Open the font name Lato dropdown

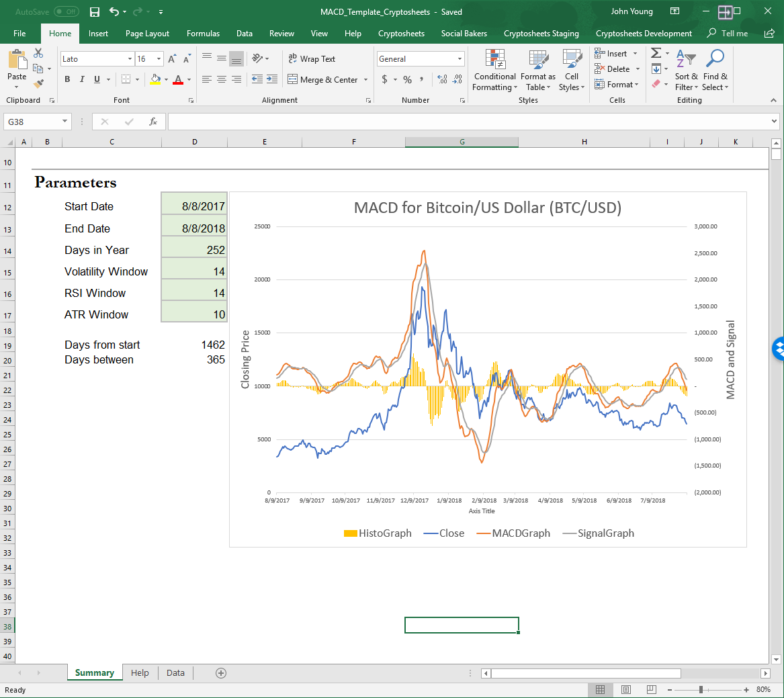[130, 59]
